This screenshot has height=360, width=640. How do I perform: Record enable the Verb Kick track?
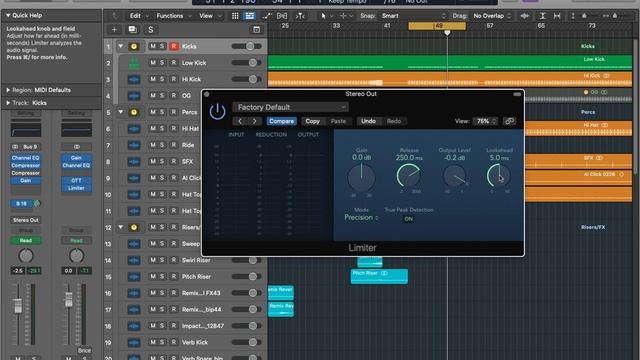pos(174,342)
